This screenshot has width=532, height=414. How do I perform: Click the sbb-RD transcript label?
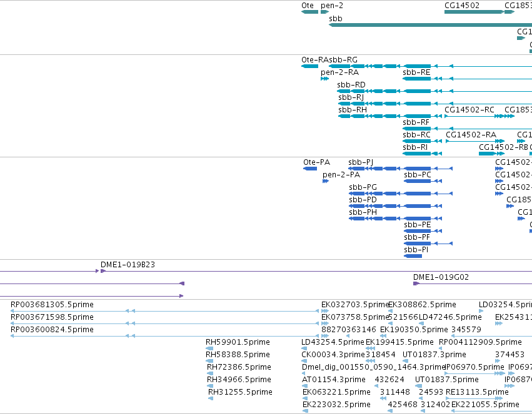coord(351,85)
